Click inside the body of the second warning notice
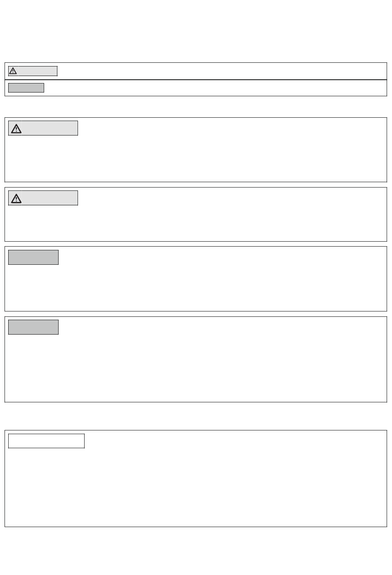The height and width of the screenshot is (575, 392). pos(196,223)
